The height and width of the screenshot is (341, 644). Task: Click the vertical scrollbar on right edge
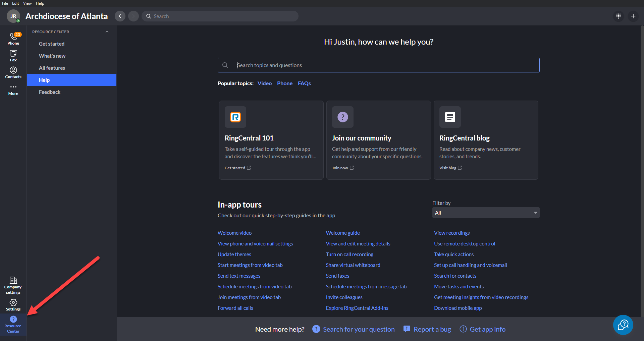pyautogui.click(x=642, y=171)
